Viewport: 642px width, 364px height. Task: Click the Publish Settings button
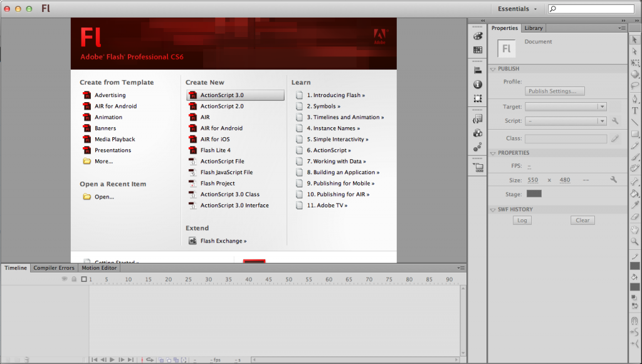(x=555, y=91)
